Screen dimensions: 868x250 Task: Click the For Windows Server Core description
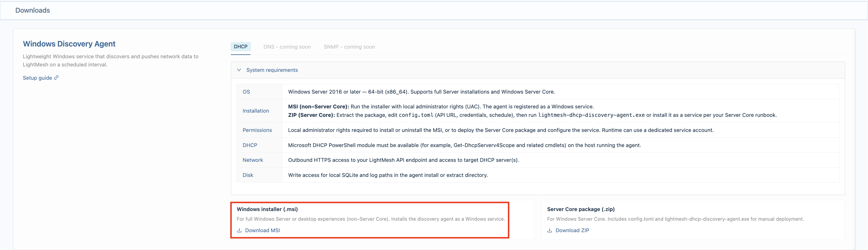coord(675,219)
